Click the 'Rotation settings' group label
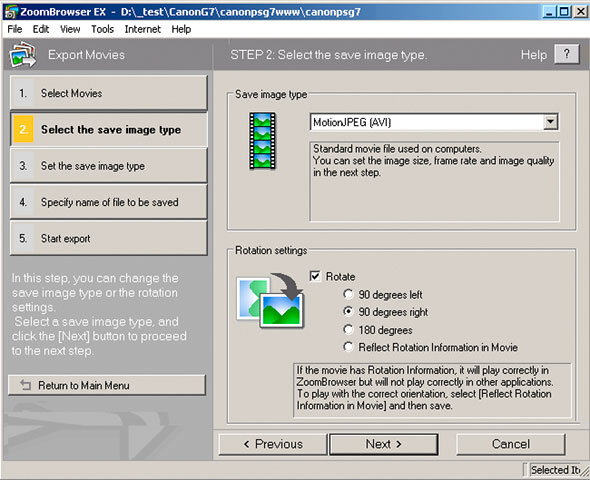 click(271, 250)
